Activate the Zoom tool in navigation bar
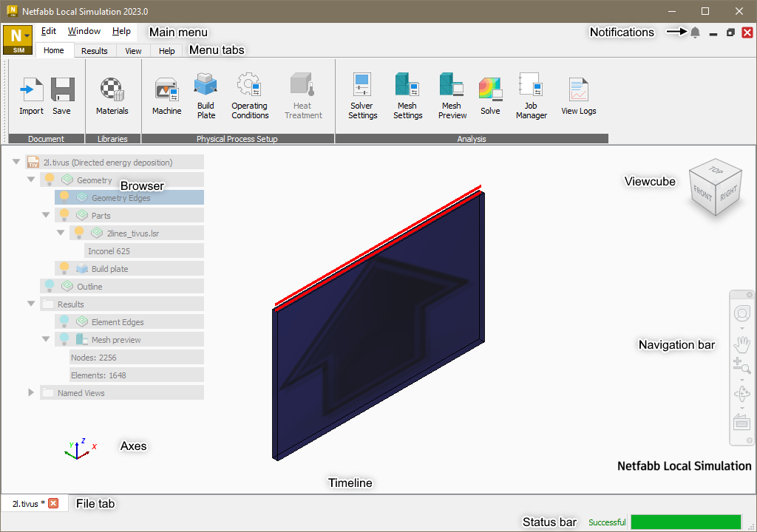This screenshot has height=532, width=757. [742, 366]
